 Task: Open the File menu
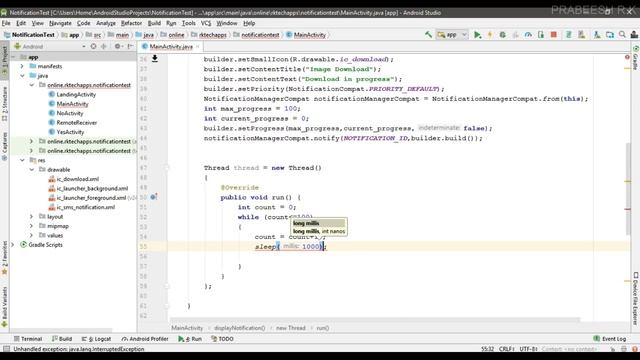pyautogui.click(x=6, y=23)
